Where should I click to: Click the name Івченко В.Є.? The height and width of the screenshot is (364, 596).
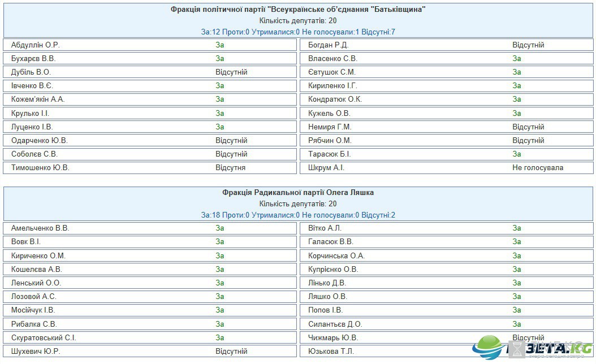pos(32,86)
